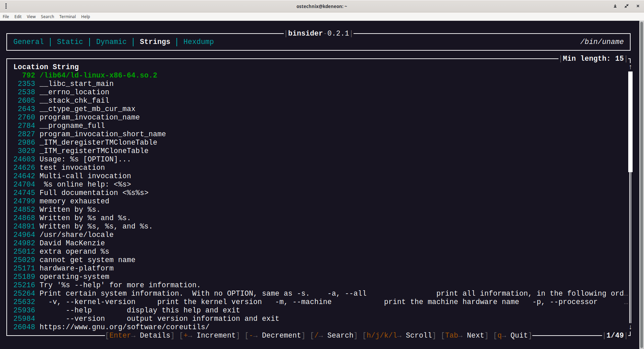Viewport: 644px width, 349px height.
Task: Open the hamburger menu in the top-left corner
Action: coord(6,6)
